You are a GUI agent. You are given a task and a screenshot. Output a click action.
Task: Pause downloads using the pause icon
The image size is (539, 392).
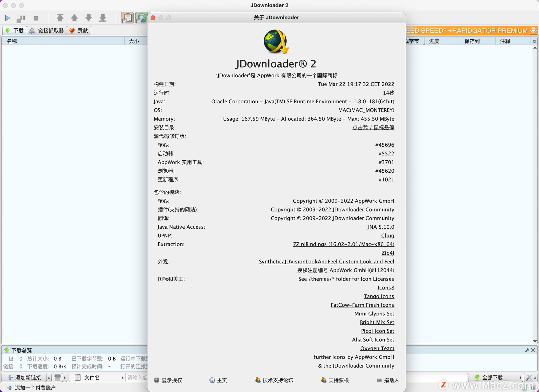click(21, 19)
